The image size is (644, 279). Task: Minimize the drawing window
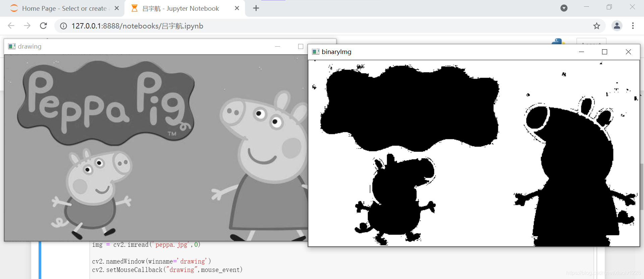pos(277,47)
